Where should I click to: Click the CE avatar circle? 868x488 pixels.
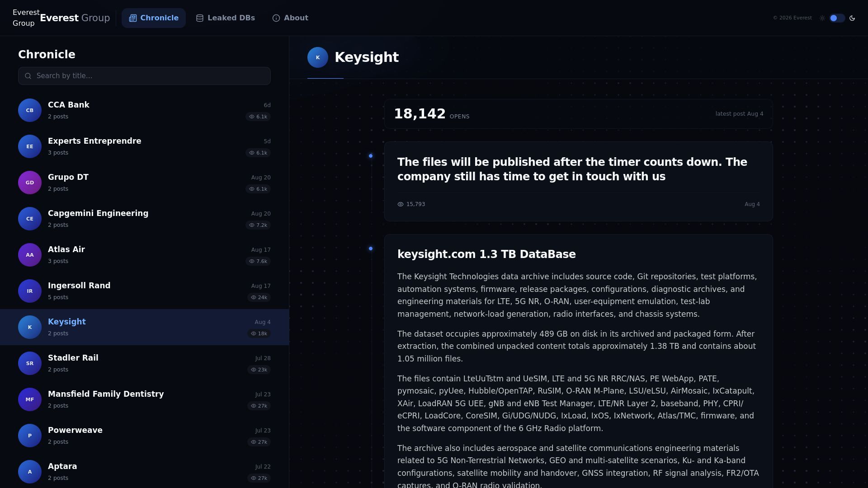[x=30, y=219]
